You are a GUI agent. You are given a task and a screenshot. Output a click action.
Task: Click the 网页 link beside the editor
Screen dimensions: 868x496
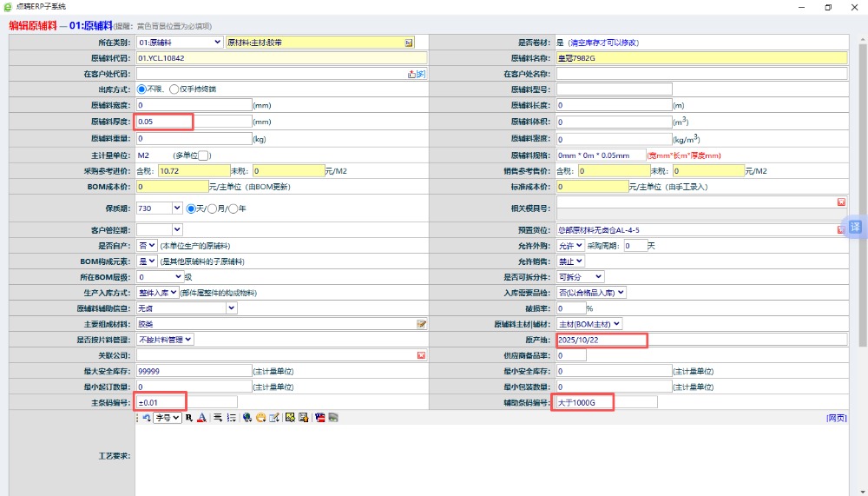tap(837, 418)
